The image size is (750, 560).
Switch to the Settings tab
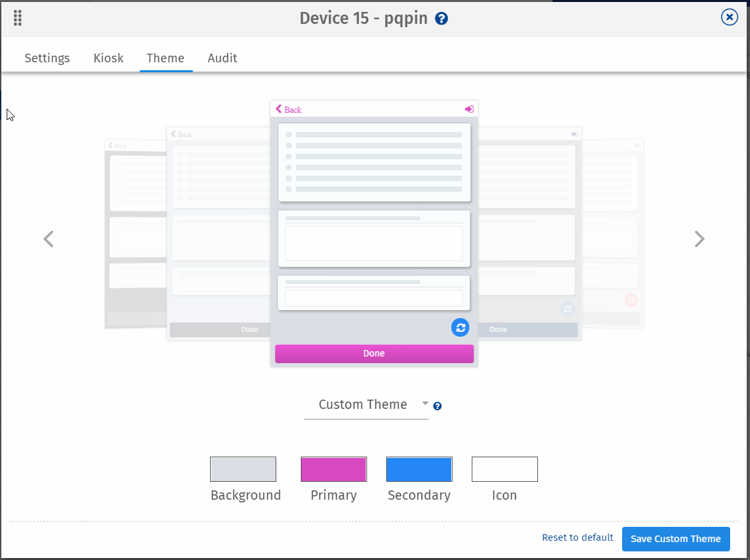coord(46,58)
